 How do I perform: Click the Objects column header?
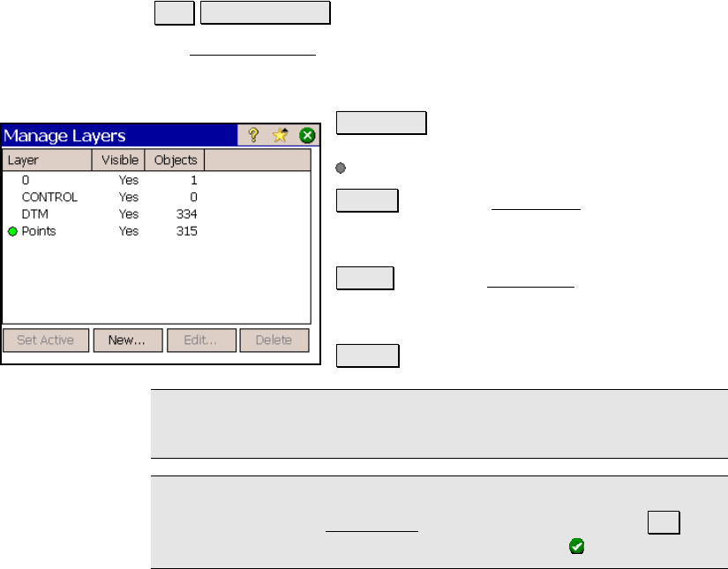click(x=175, y=161)
